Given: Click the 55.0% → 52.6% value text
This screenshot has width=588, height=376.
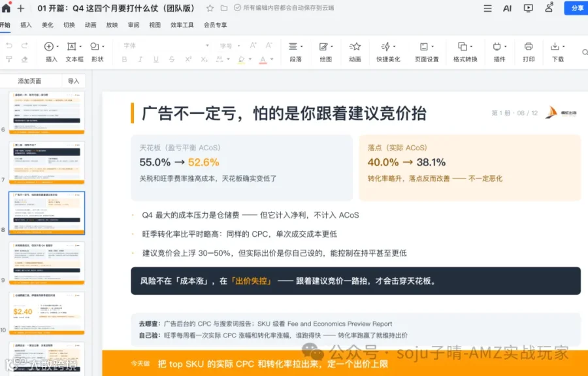Looking at the screenshot, I should 179,162.
